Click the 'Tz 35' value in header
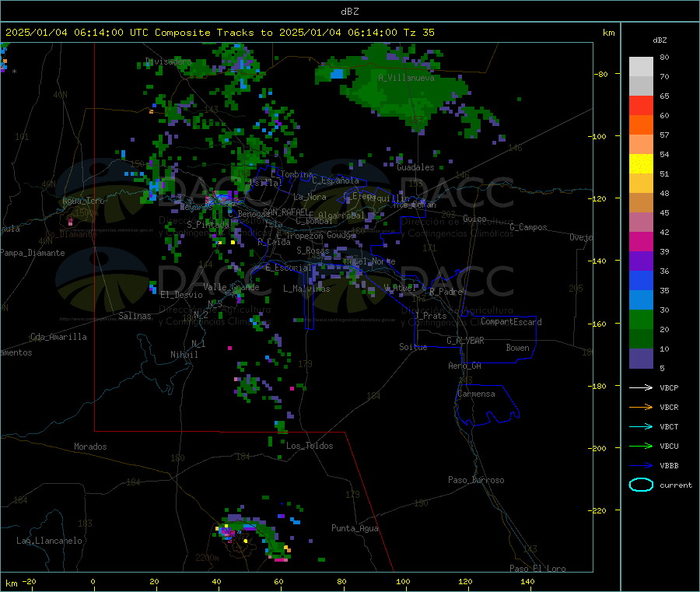Screen dimensions: 700x592 click(x=418, y=33)
